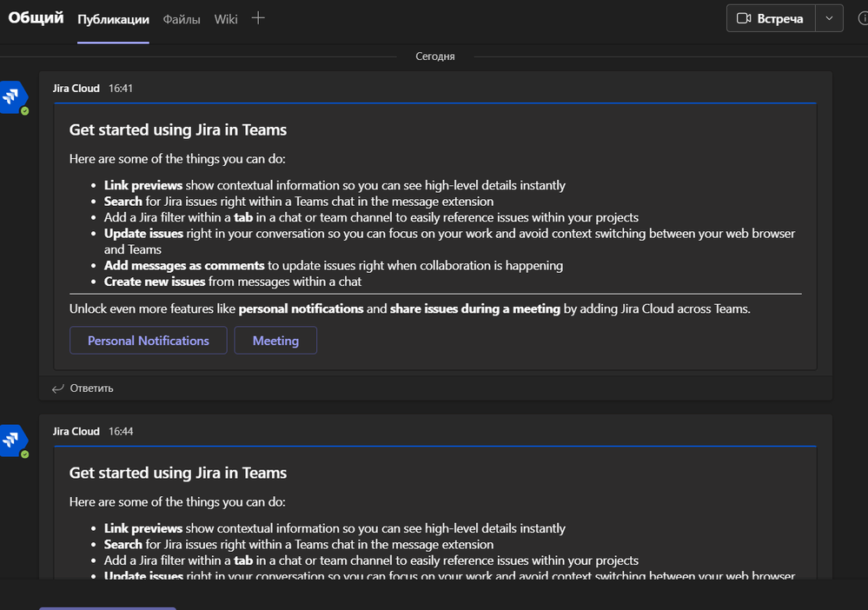Image resolution: width=868 pixels, height=610 pixels.
Task: Click Personal Notifications button
Action: pos(149,341)
